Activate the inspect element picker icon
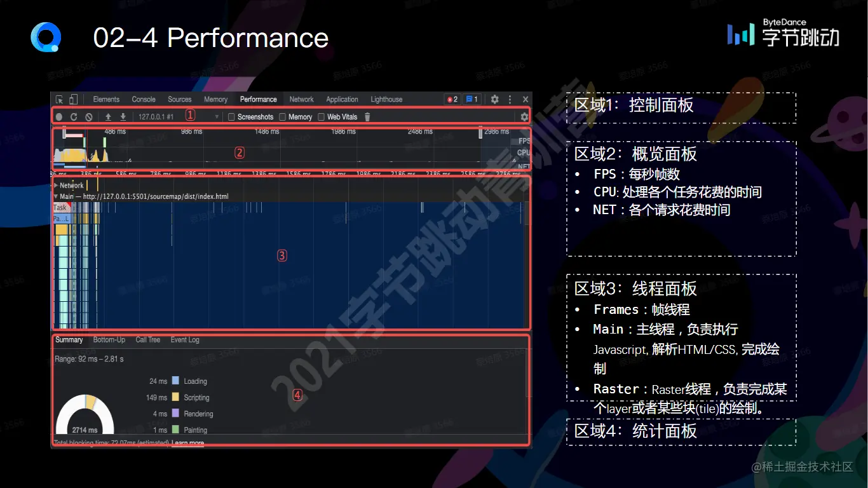Viewport: 868px width, 488px height. (60, 99)
